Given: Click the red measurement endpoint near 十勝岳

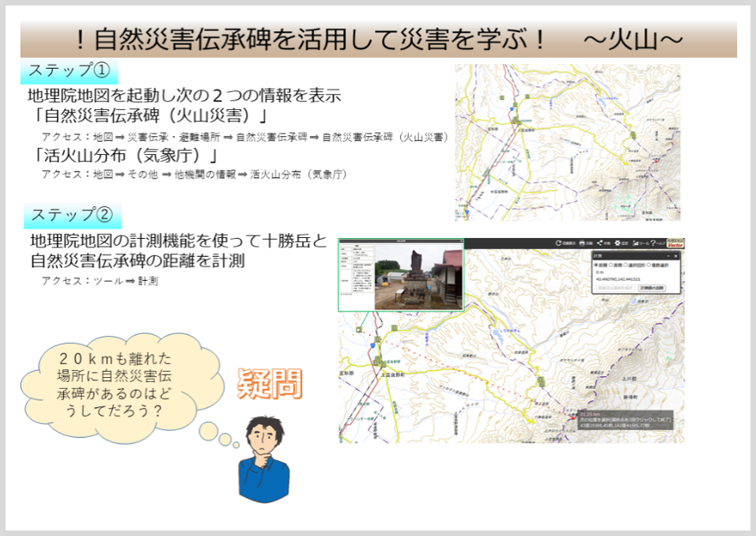Looking at the screenshot, I should pyautogui.click(x=573, y=418).
